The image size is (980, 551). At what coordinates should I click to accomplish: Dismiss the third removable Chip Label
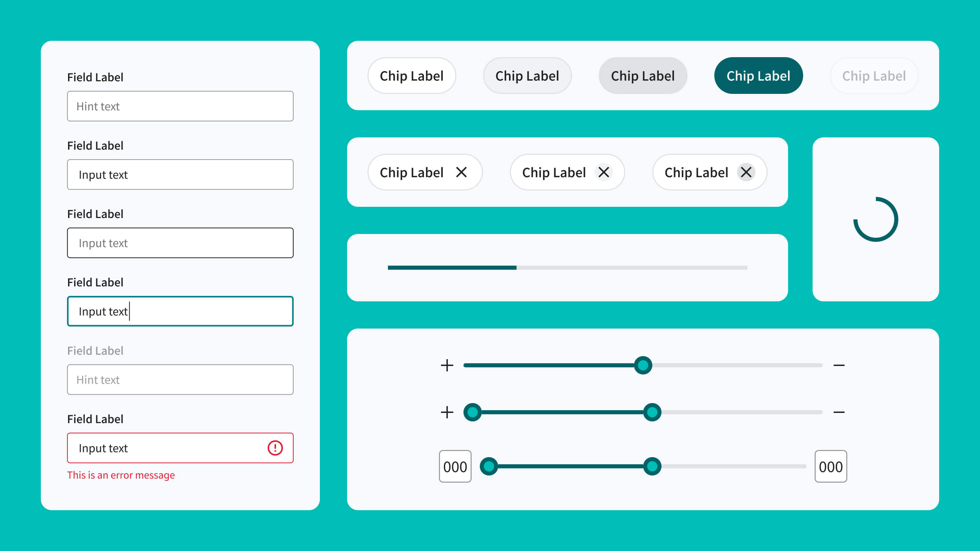coord(746,172)
